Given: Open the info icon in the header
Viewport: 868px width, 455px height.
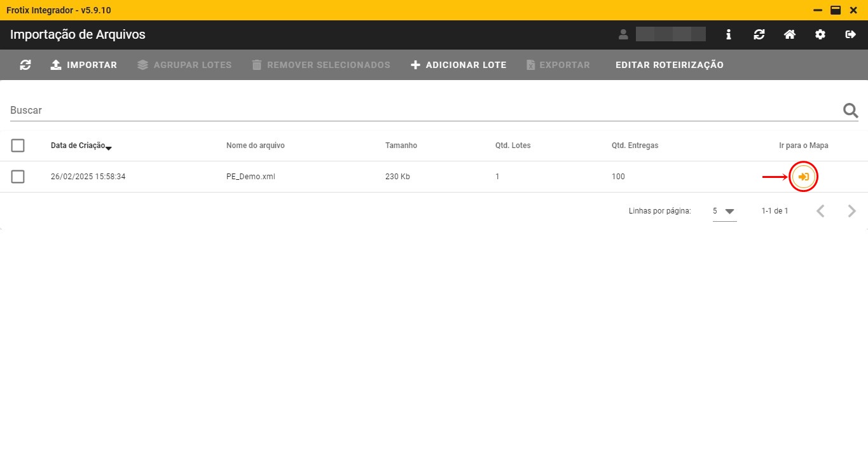Looking at the screenshot, I should (728, 34).
